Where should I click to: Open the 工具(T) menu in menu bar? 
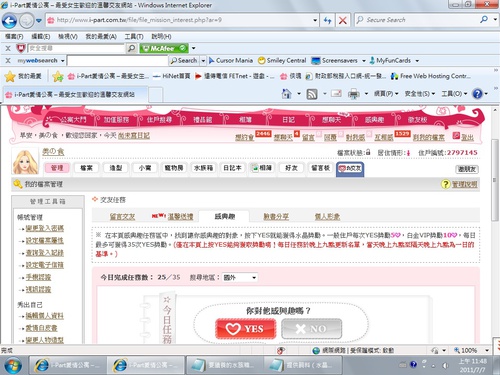pyautogui.click(x=134, y=36)
